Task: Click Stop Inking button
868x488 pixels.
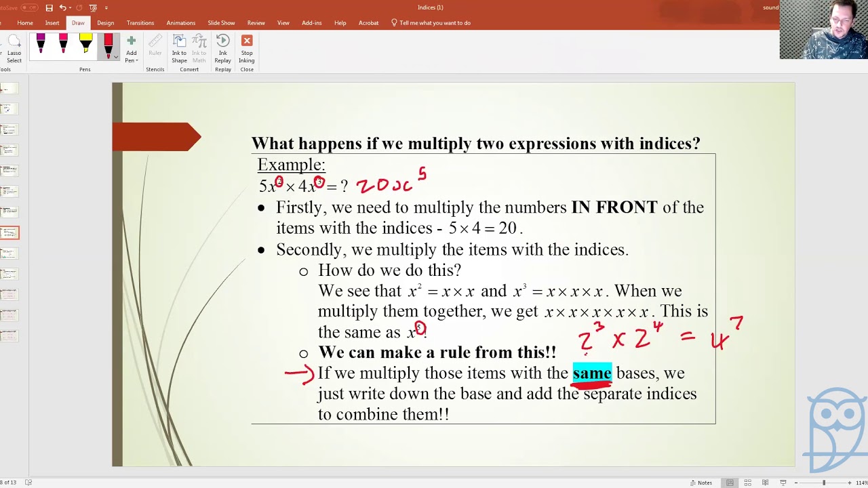Action: (247, 48)
